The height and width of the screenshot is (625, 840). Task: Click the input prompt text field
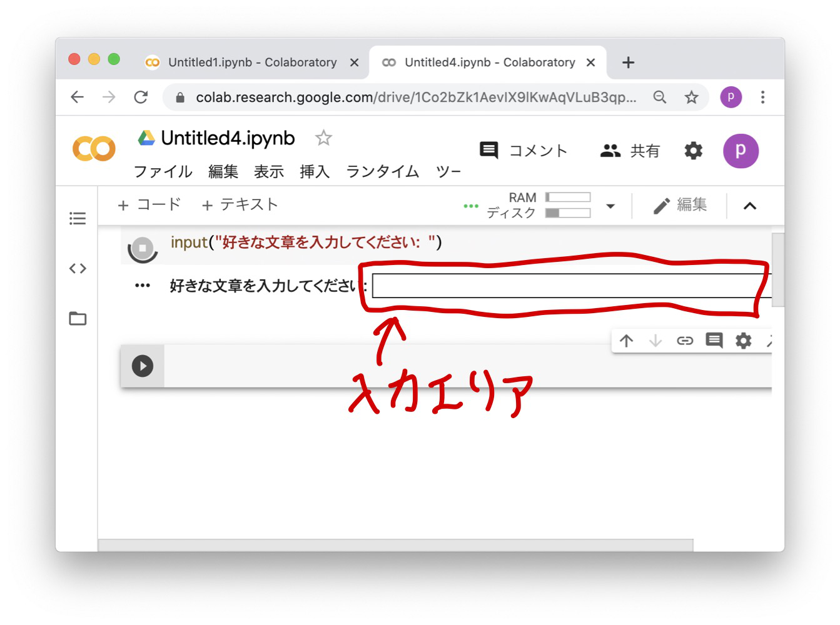tap(572, 286)
